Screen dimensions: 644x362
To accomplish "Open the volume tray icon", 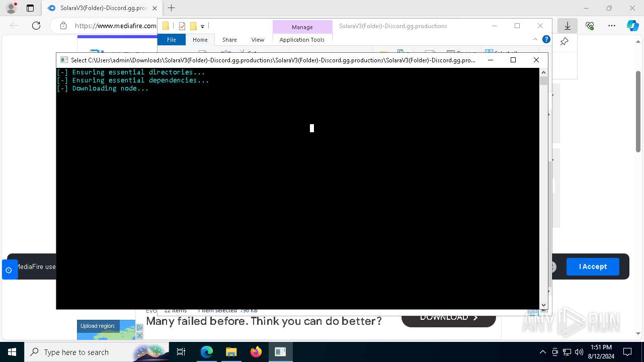I will [x=579, y=352].
